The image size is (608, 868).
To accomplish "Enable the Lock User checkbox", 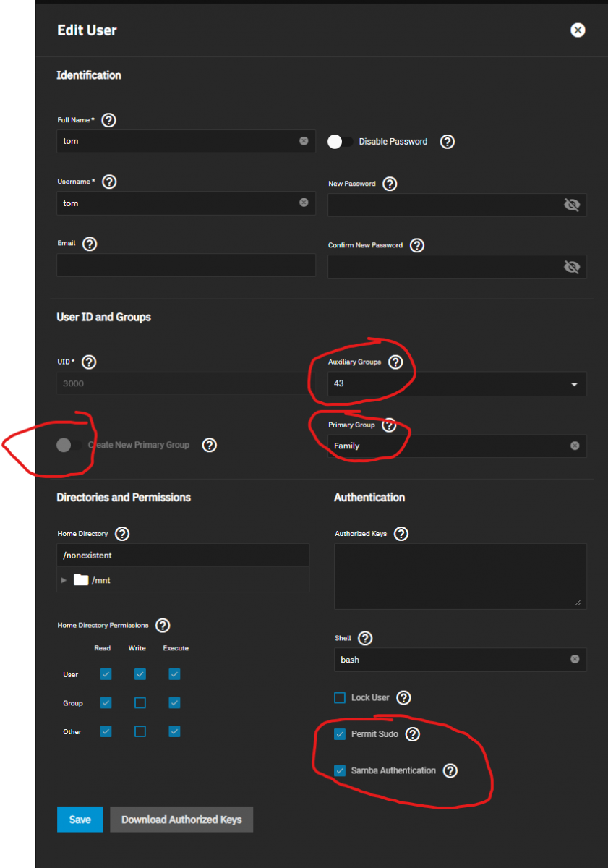I will [x=340, y=698].
